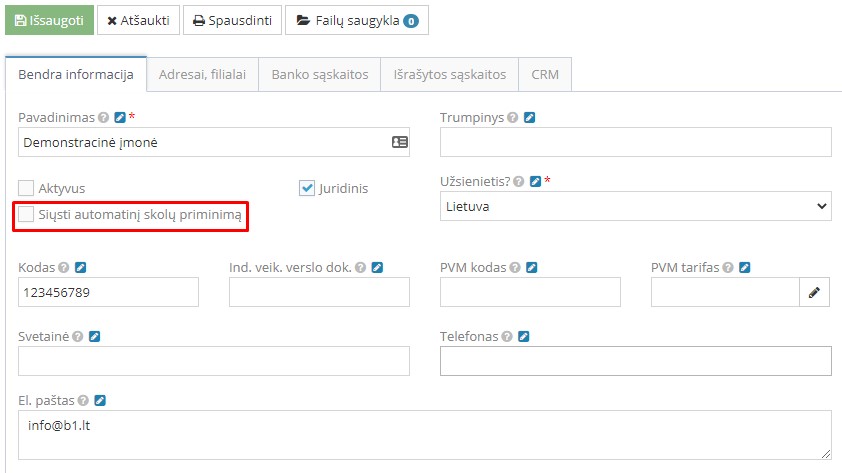Click help icon next to Kodas
The image size is (842, 473).
(x=64, y=267)
